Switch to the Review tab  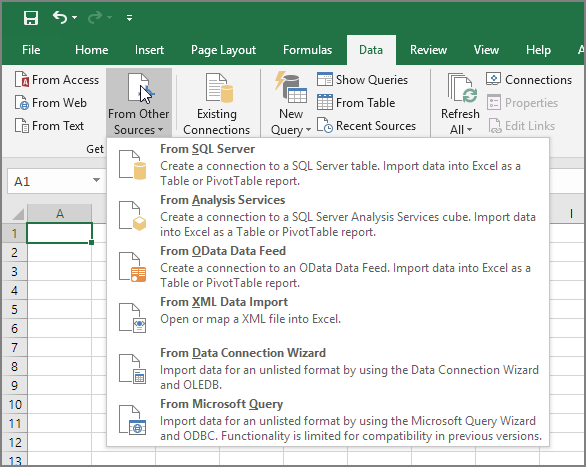(x=428, y=50)
